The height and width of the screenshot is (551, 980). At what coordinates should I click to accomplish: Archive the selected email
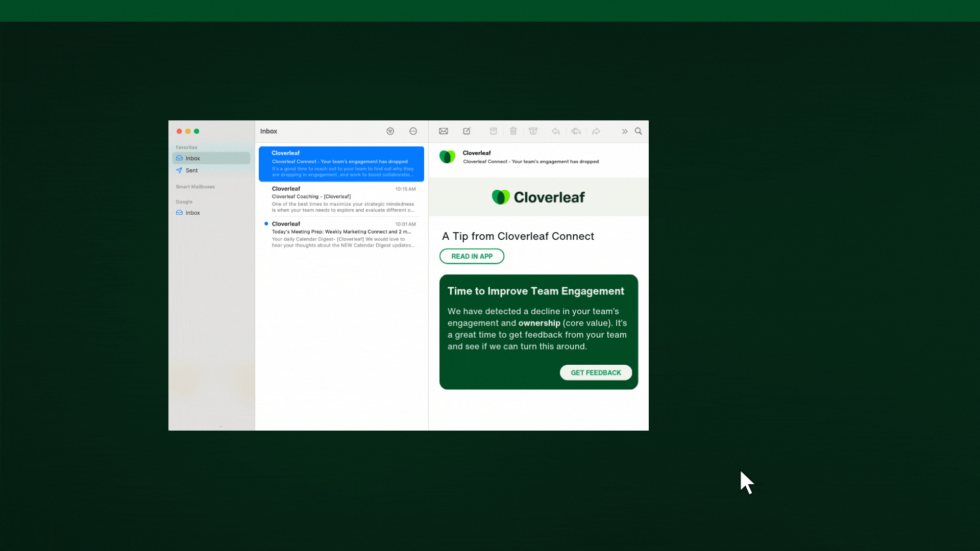[493, 131]
